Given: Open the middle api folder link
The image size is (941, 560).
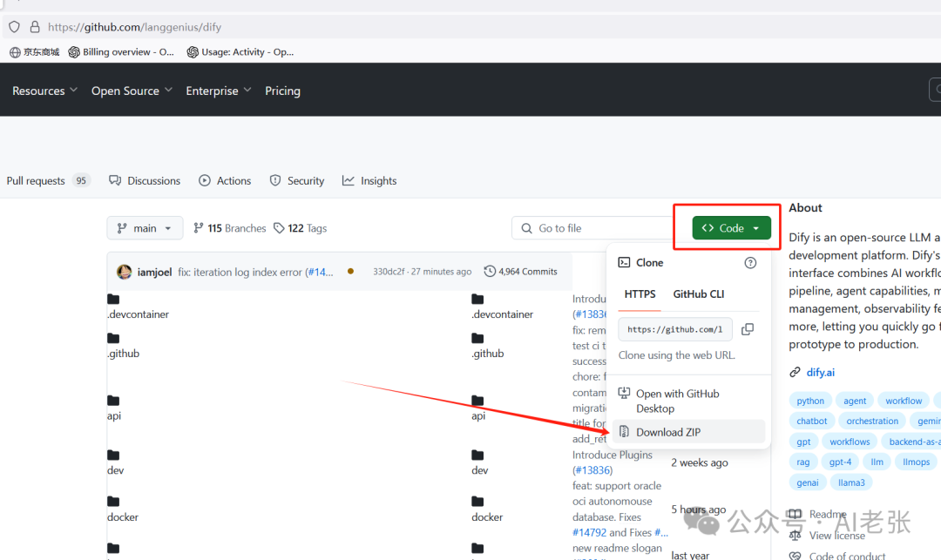Looking at the screenshot, I should point(478,415).
